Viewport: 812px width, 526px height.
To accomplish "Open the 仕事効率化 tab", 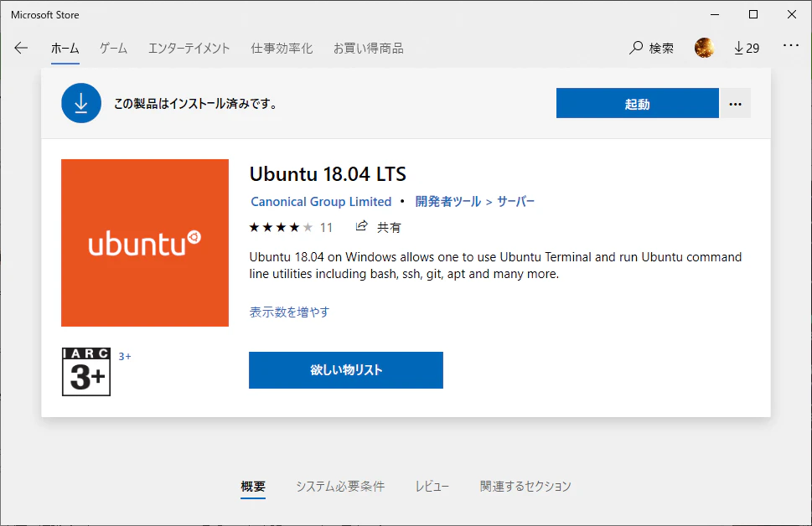I will click(282, 49).
